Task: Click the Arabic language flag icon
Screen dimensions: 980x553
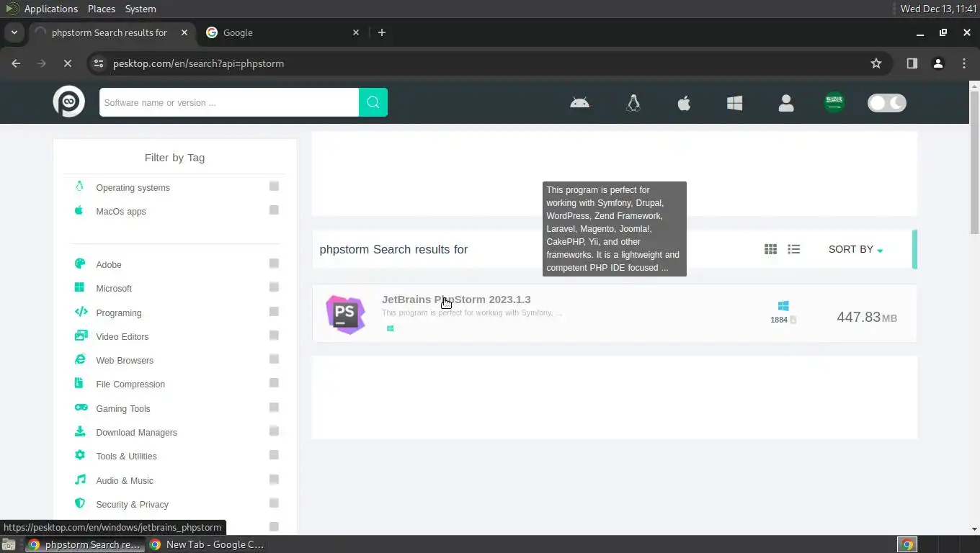Action: pyautogui.click(x=834, y=102)
